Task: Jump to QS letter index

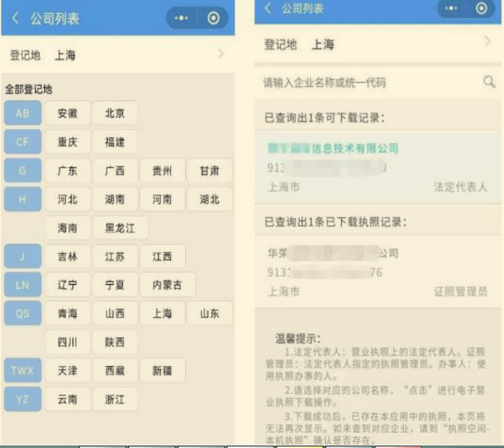Action: click(22, 314)
